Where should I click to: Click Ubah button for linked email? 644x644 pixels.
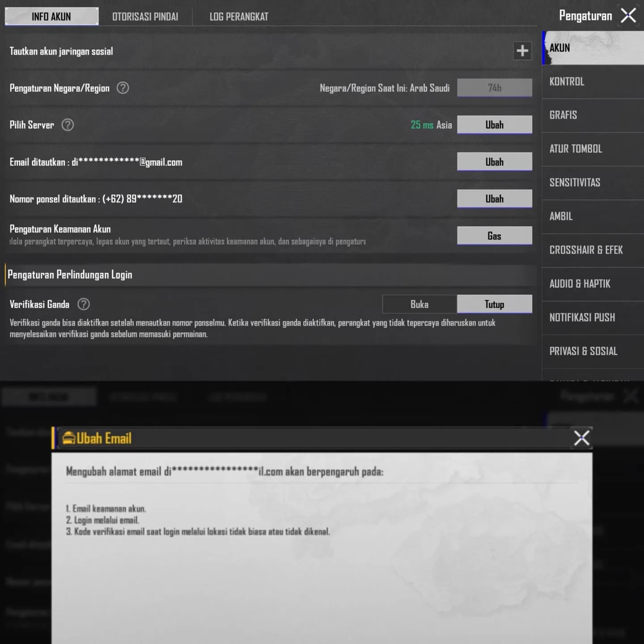[495, 162]
